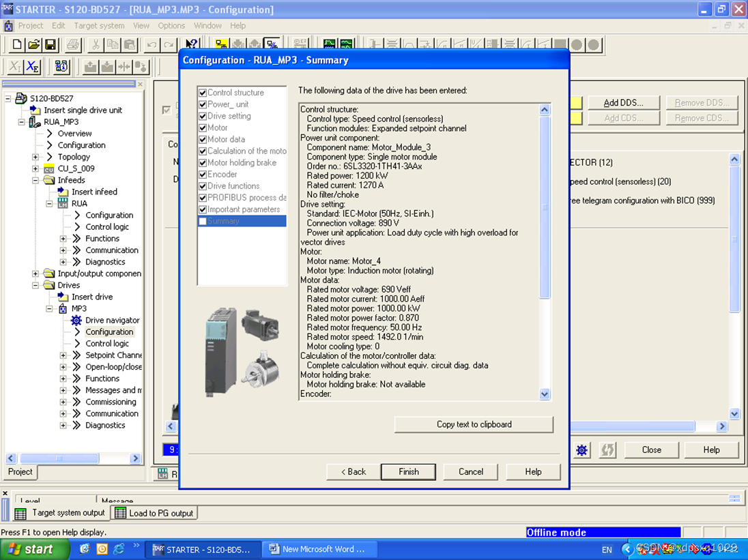748x560 pixels.
Task: Click the Disconnect from target system icon
Action: [x=272, y=44]
